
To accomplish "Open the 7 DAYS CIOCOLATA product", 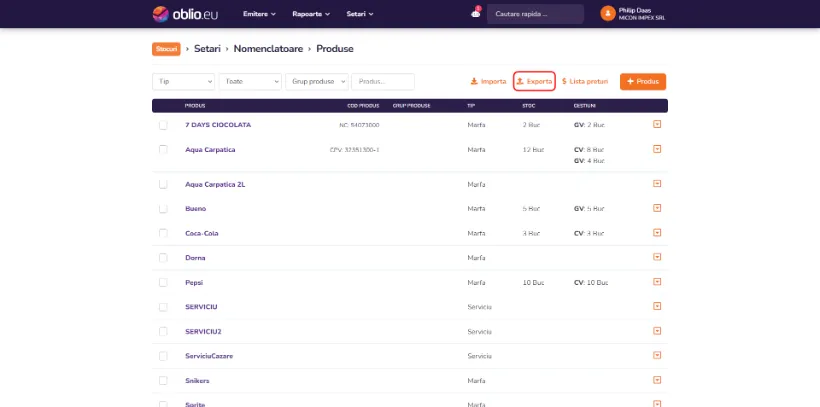I will coord(218,125).
